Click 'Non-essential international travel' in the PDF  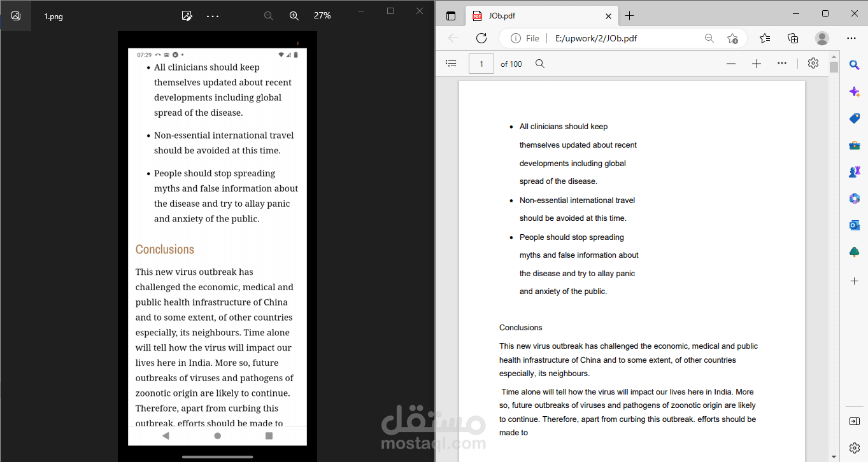(x=577, y=200)
